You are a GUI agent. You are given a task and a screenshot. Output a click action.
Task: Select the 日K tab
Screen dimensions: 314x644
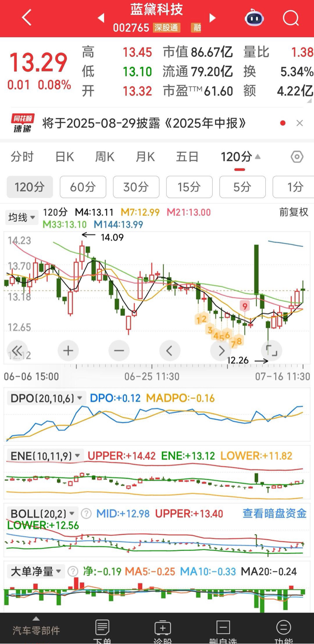[65, 157]
